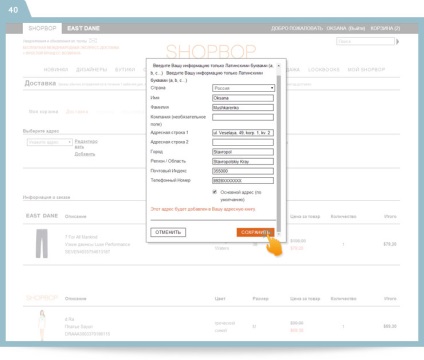Switch to the EAST DANE site tab
424x360 pixels.
(83, 28)
